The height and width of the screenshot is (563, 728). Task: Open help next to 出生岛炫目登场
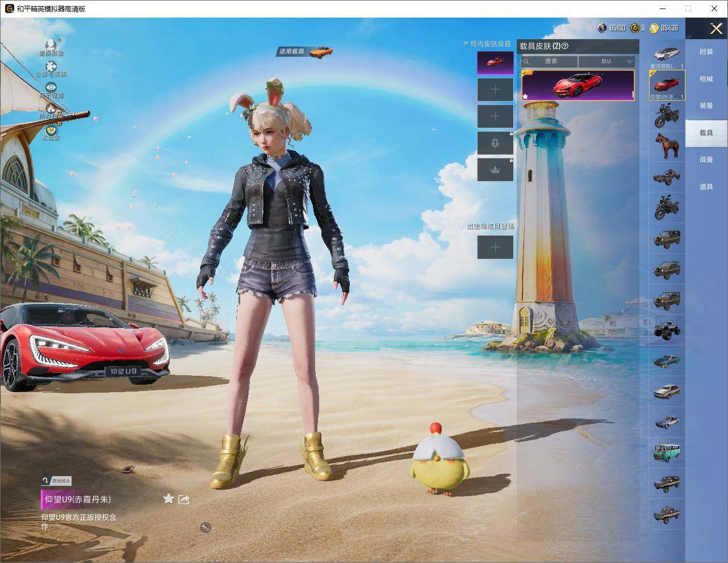coord(461,226)
